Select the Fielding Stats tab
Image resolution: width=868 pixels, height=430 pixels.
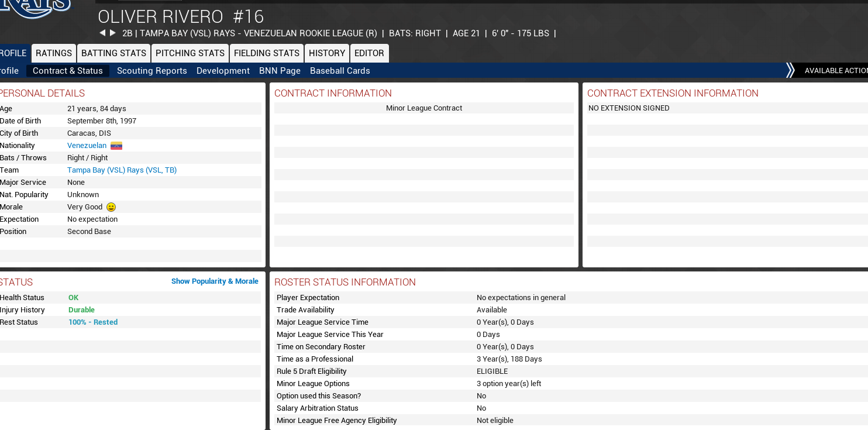point(267,53)
